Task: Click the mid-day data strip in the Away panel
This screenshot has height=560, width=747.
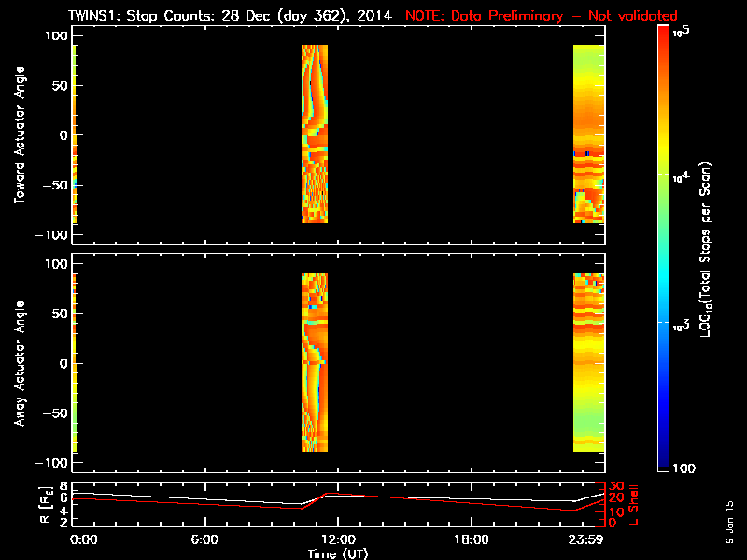Action: (x=315, y=362)
